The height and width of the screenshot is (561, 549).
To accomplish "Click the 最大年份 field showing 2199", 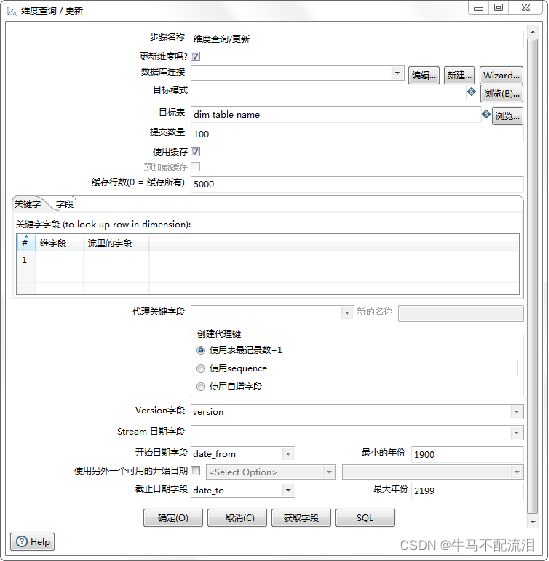I will 467,490.
